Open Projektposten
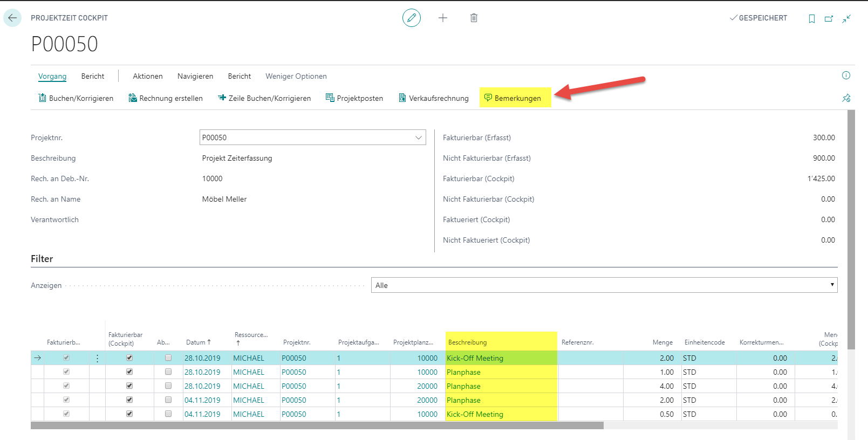Image resolution: width=868 pixels, height=440 pixels. click(x=354, y=98)
